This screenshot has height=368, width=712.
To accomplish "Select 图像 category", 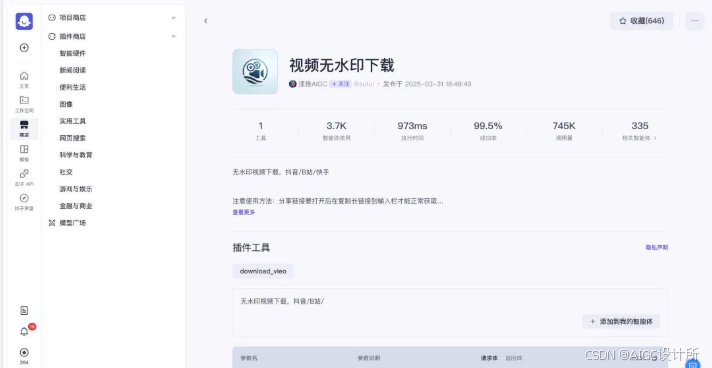I will [x=66, y=104].
